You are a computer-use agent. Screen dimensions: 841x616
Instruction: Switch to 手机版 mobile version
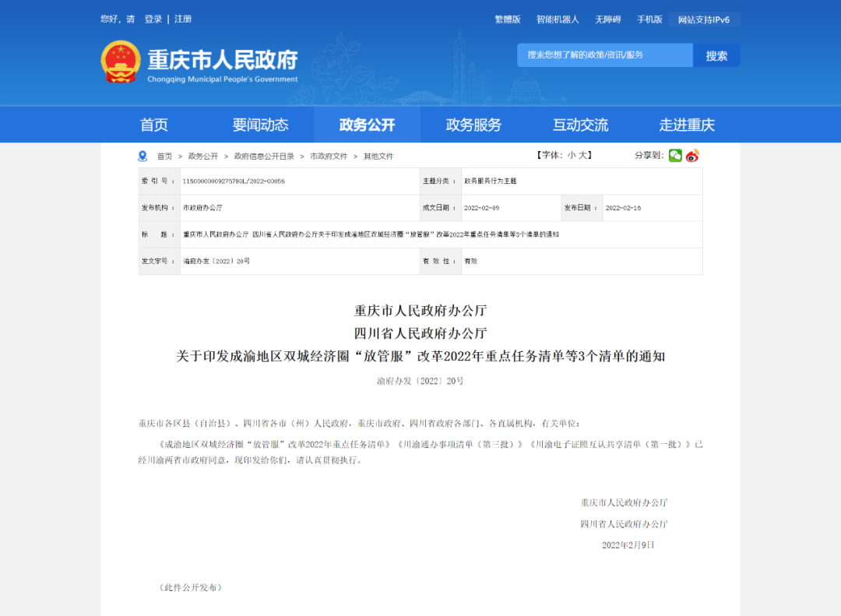(649, 19)
